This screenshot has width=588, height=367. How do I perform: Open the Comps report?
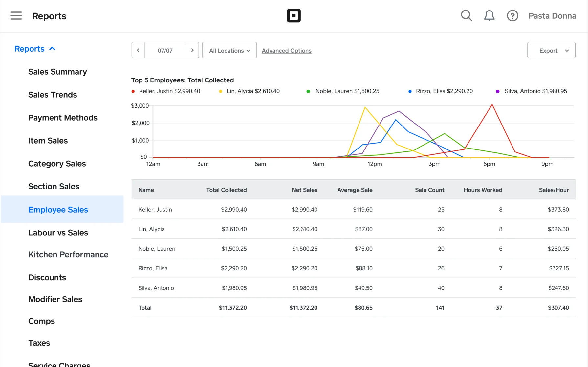tap(41, 321)
